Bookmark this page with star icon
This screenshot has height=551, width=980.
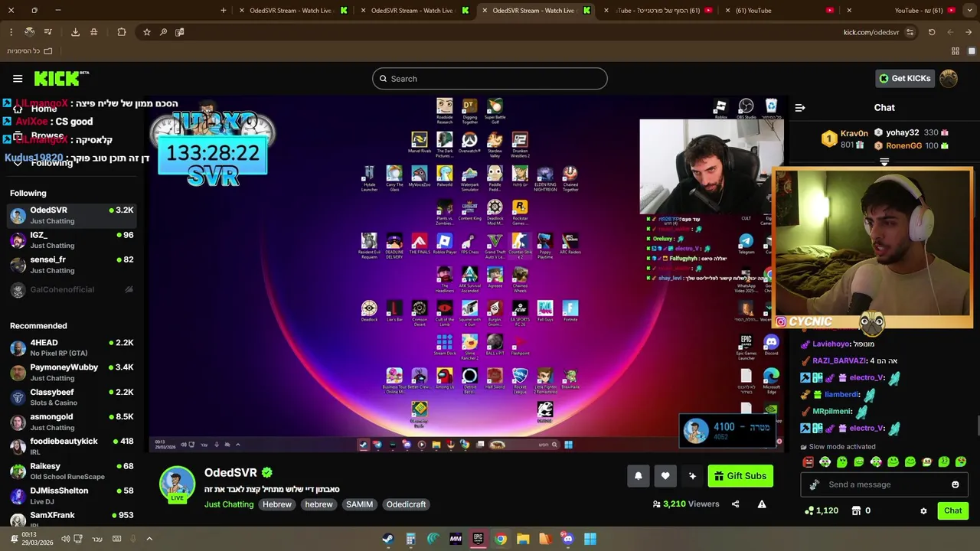147,32
